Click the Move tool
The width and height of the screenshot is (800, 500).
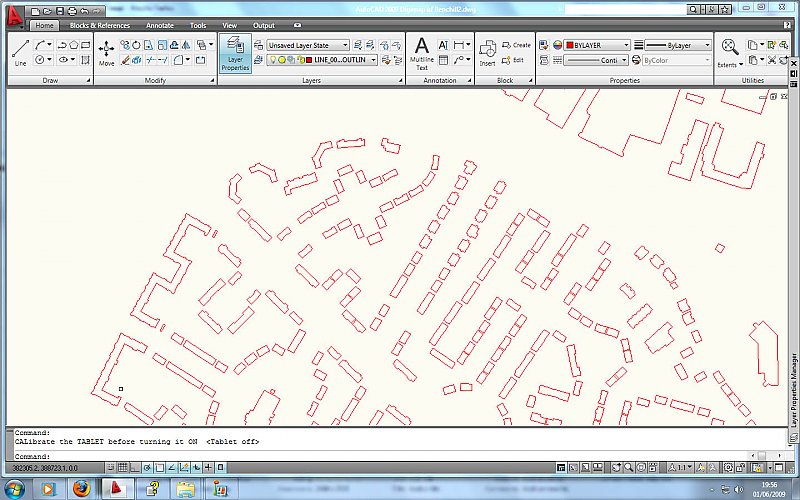pyautogui.click(x=106, y=51)
